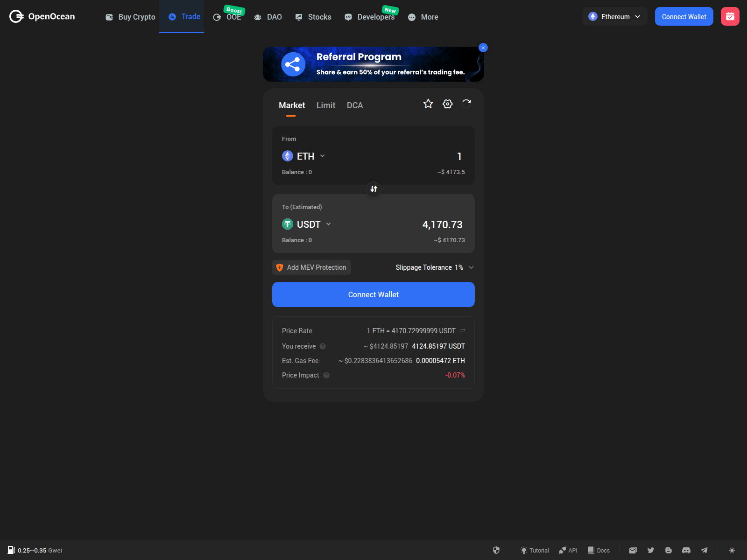Click the 4124.85197 USDT receive value
Viewport: 747px width, 560px height.
(x=438, y=346)
